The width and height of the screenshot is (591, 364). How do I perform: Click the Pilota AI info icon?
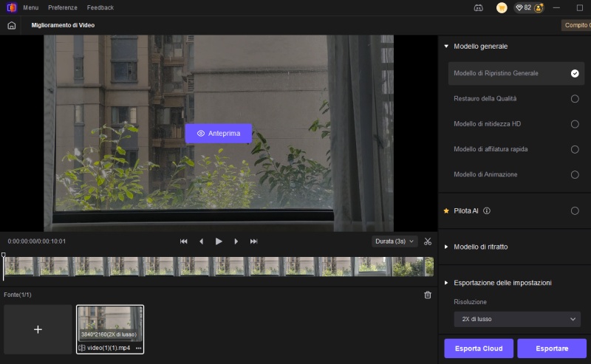[487, 210]
